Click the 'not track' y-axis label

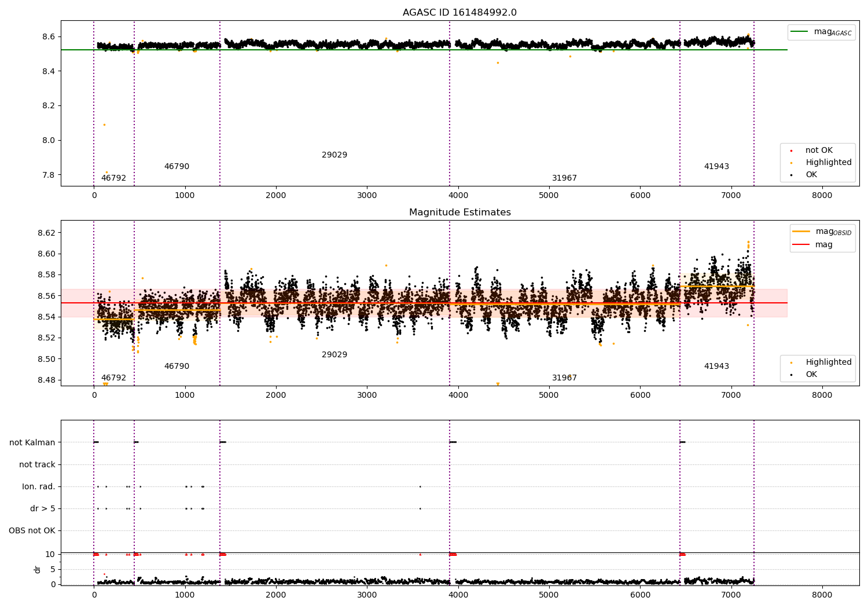pos(37,465)
